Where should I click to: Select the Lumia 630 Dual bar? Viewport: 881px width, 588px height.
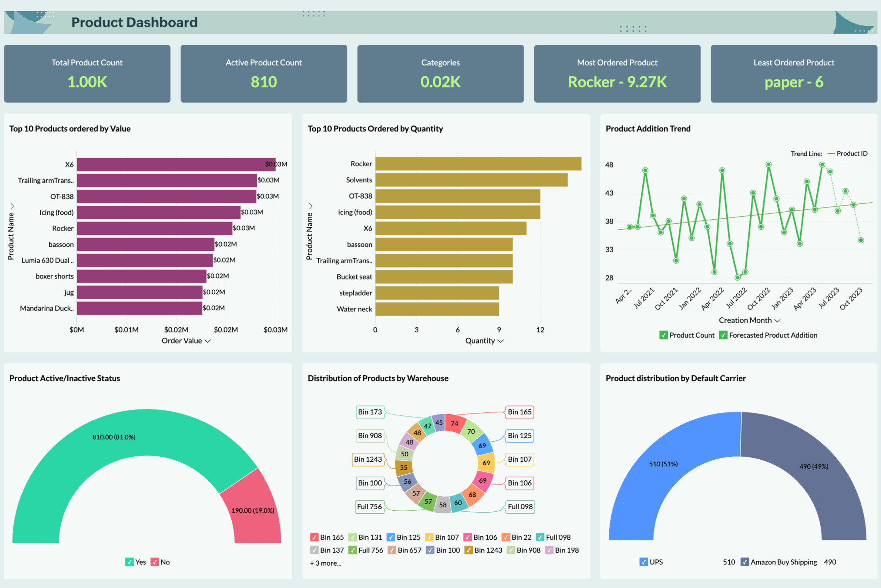coord(145,260)
